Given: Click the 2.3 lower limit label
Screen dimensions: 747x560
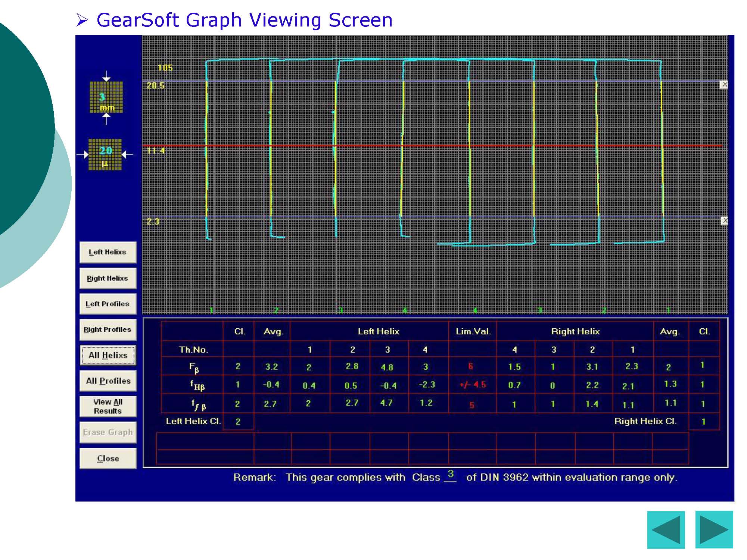Looking at the screenshot, I should tap(153, 222).
